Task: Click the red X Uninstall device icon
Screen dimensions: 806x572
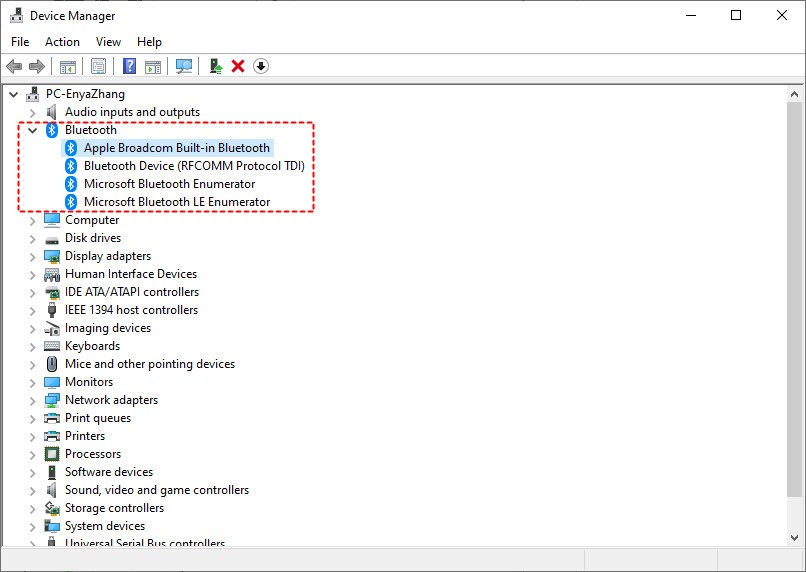Action: click(238, 66)
